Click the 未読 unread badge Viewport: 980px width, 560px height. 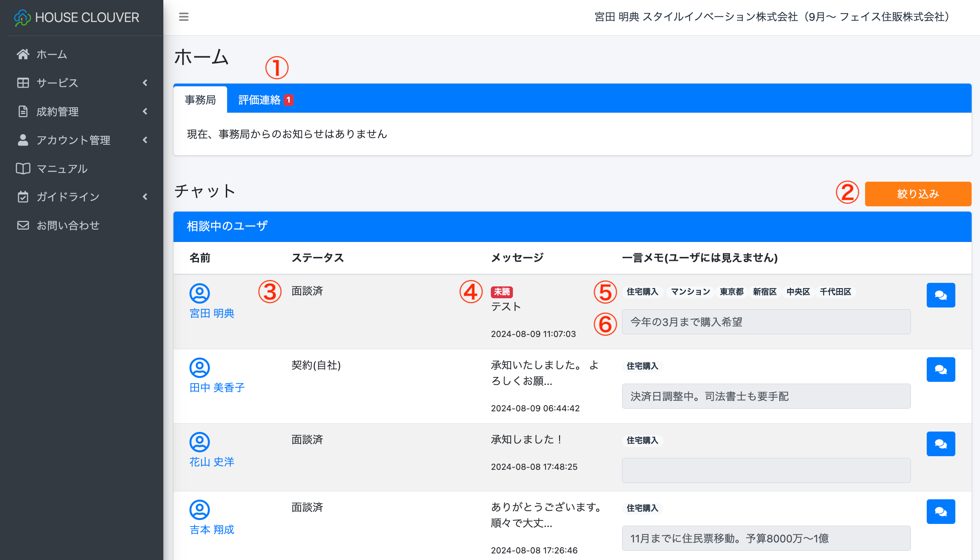(x=501, y=292)
